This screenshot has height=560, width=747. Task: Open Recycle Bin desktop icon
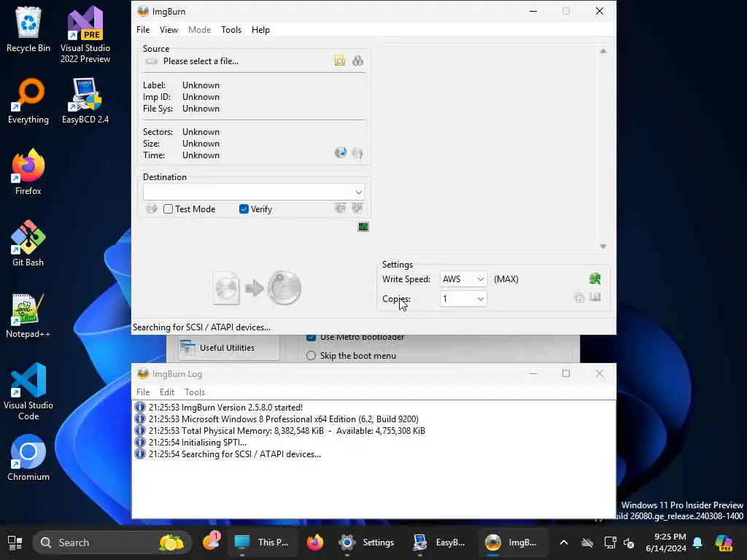(x=28, y=30)
